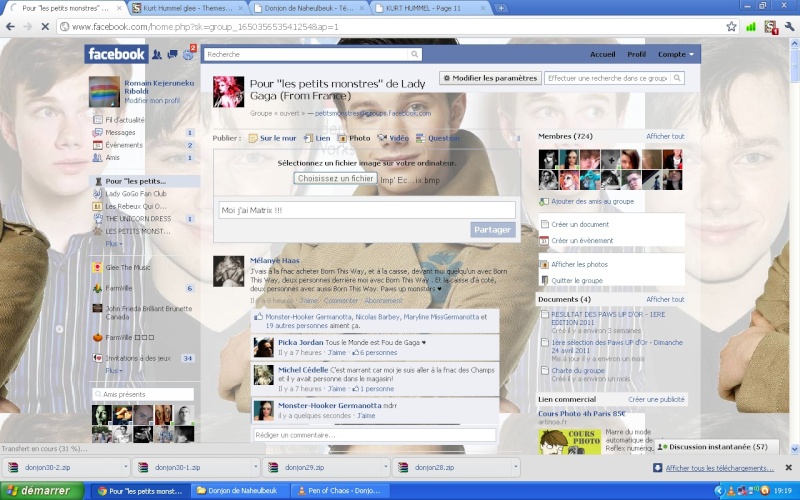Stop page loading with the X button
The width and height of the screenshot is (800, 500).
pos(45,27)
